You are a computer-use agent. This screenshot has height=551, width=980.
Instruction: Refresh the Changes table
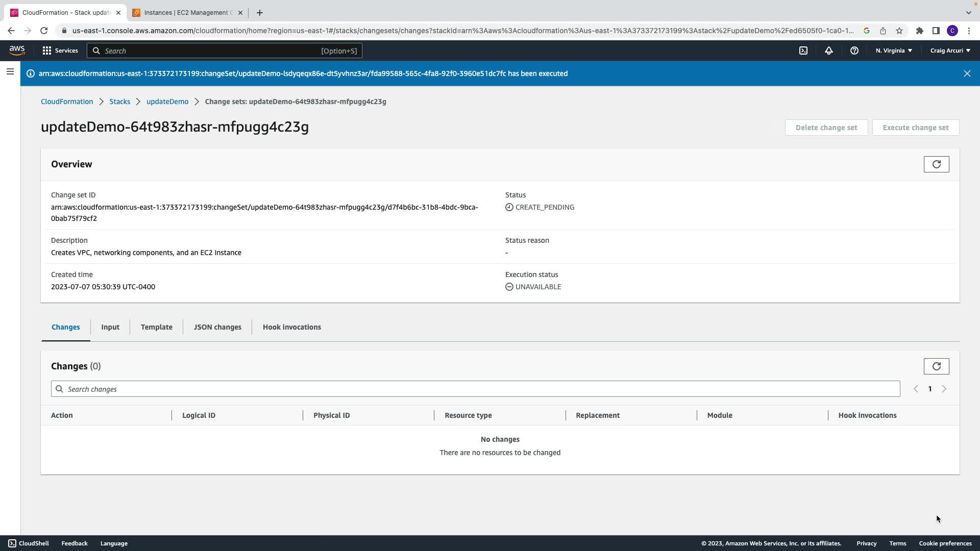click(936, 366)
